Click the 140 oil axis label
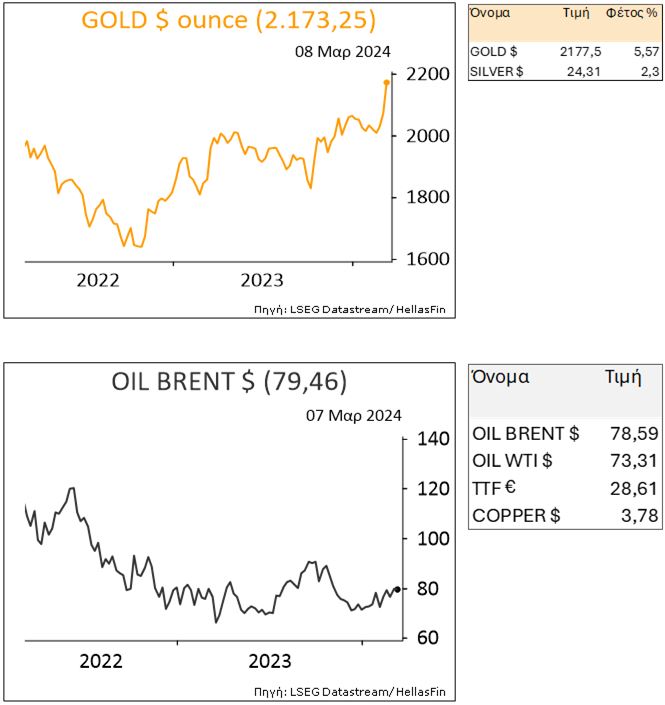 [425, 439]
